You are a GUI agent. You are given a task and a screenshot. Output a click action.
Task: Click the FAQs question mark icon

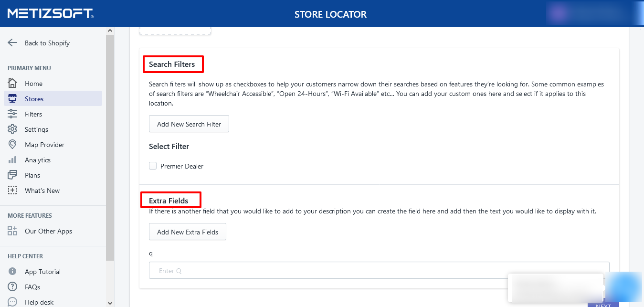click(x=12, y=287)
